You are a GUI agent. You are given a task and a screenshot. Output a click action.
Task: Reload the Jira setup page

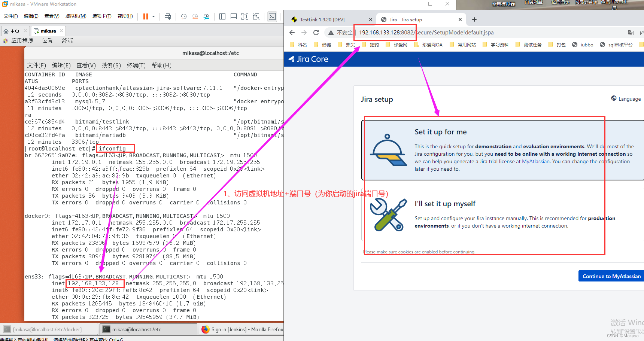(x=316, y=33)
